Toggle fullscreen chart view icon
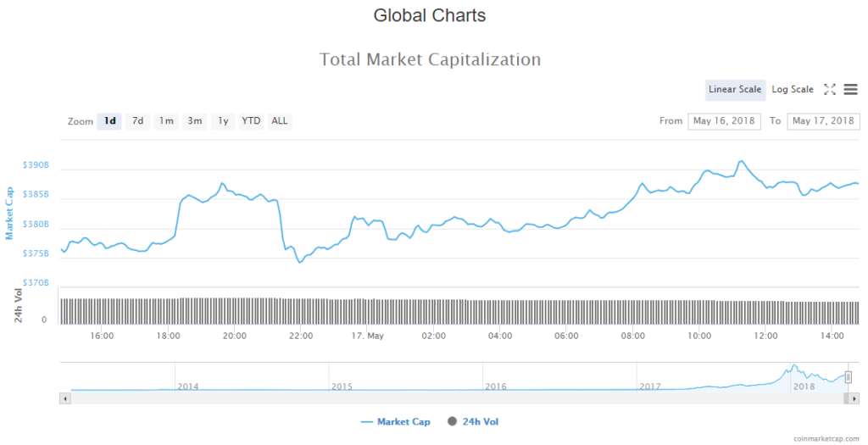Screen dimensions: 868x445 [x=830, y=89]
